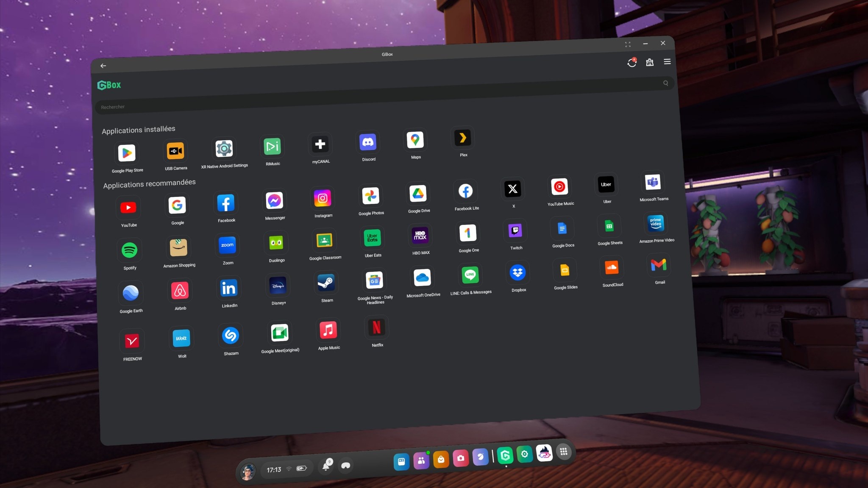Screen dimensions: 868x488
Task: Go back with the arrow button
Action: point(103,66)
